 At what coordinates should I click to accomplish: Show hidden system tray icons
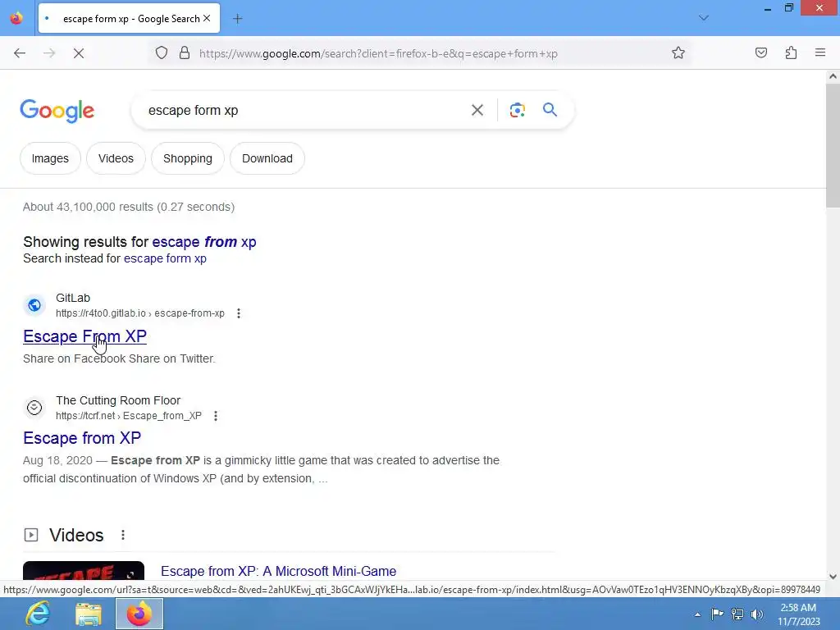point(697,614)
